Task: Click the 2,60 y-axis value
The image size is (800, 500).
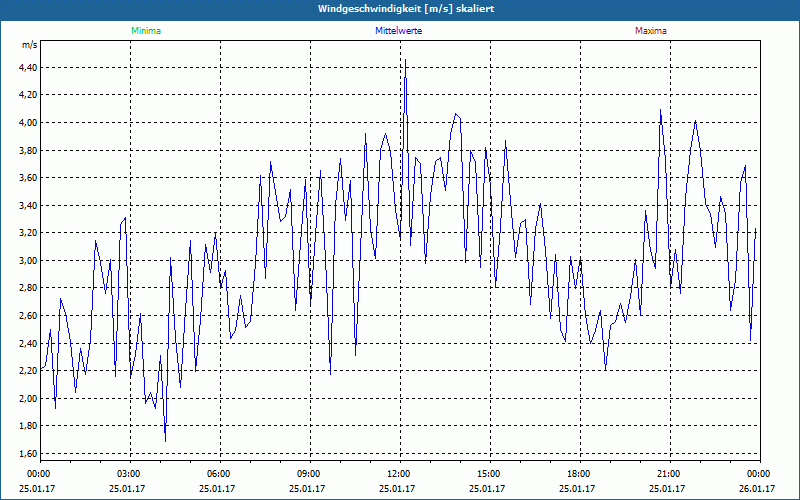Action: coord(29,315)
